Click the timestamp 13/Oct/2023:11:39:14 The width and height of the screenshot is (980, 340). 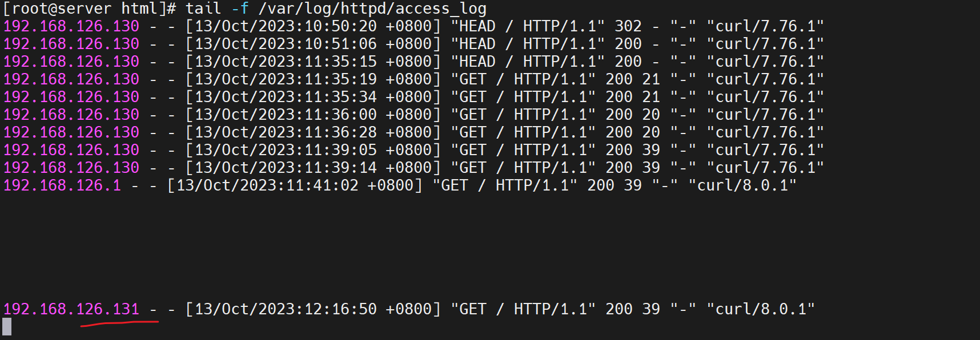click(286, 168)
